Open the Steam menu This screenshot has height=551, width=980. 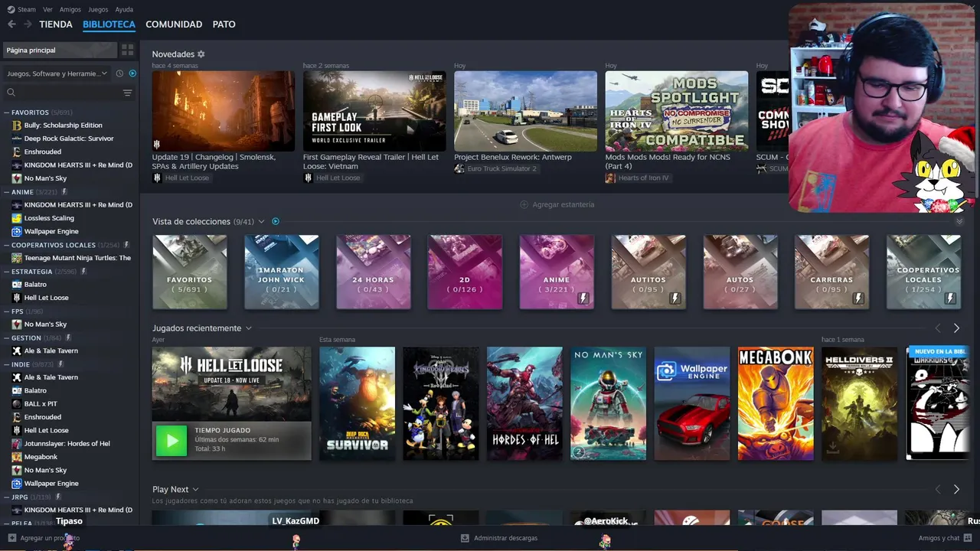coord(27,9)
